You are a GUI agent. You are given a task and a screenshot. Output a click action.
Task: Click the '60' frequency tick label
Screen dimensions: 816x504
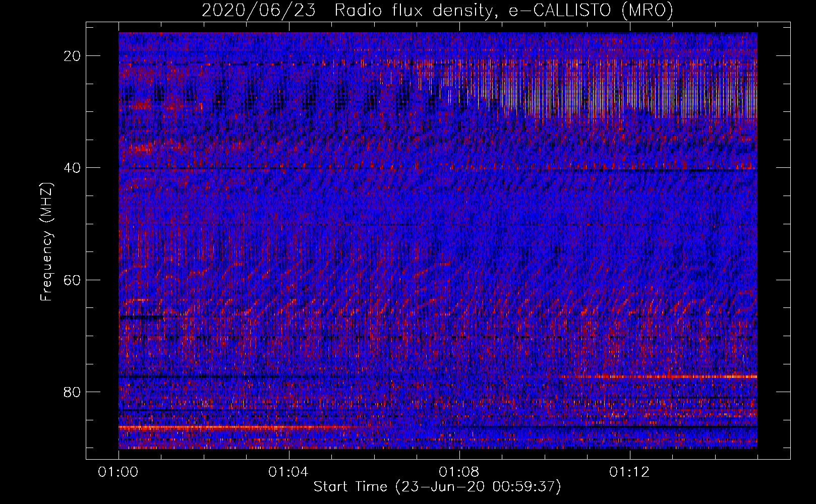coord(73,280)
